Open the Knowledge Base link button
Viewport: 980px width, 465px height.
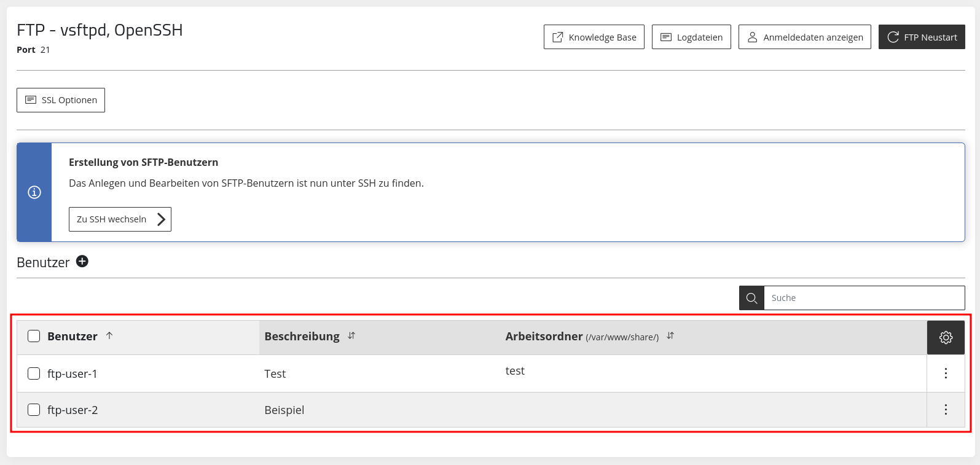coord(594,37)
